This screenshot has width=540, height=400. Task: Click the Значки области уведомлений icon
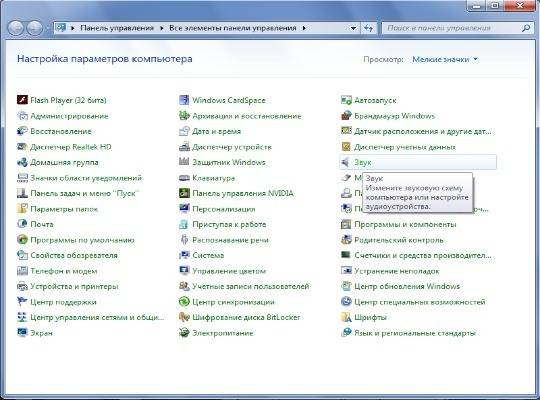[22, 178]
